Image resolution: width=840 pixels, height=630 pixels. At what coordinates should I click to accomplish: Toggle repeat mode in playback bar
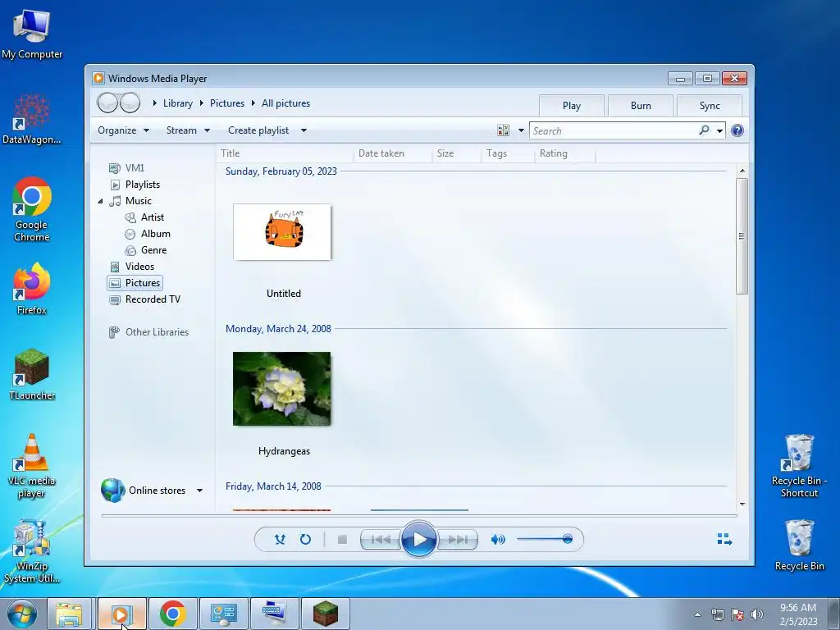coord(305,540)
